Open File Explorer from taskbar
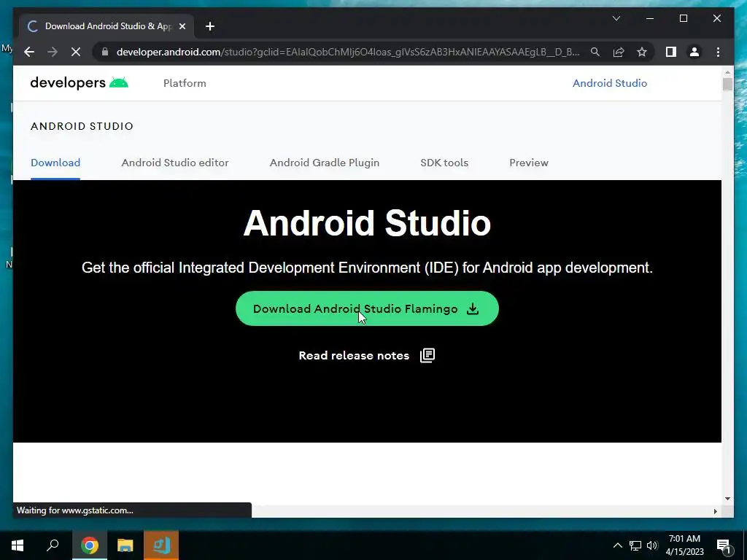Screen dimensions: 747x560 [x=125, y=545]
